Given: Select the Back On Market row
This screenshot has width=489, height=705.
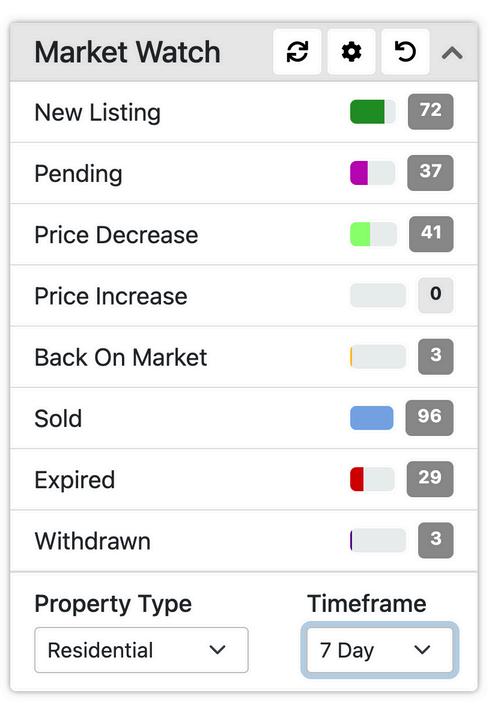Looking at the screenshot, I should (x=244, y=357).
